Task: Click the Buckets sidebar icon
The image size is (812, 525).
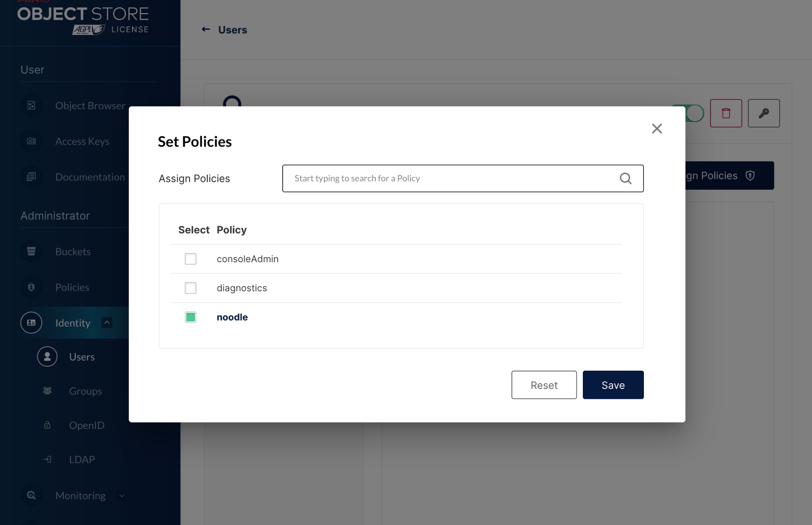Action: tap(31, 252)
